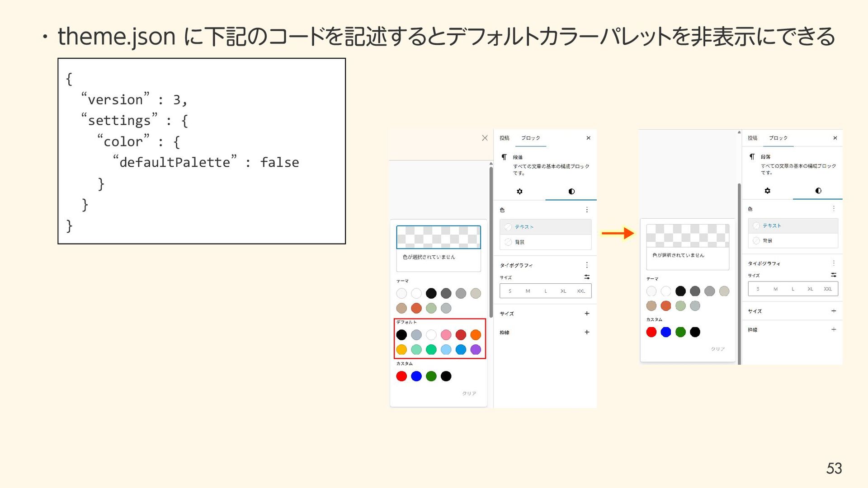The width and height of the screenshot is (868, 488).
Task: Select M font size in right panel
Action: [775, 289]
